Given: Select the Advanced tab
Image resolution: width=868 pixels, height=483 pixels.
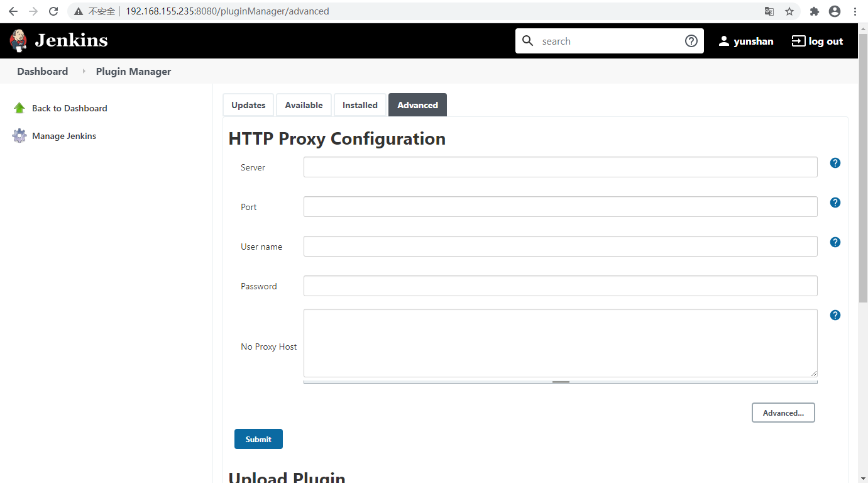Looking at the screenshot, I should point(417,105).
